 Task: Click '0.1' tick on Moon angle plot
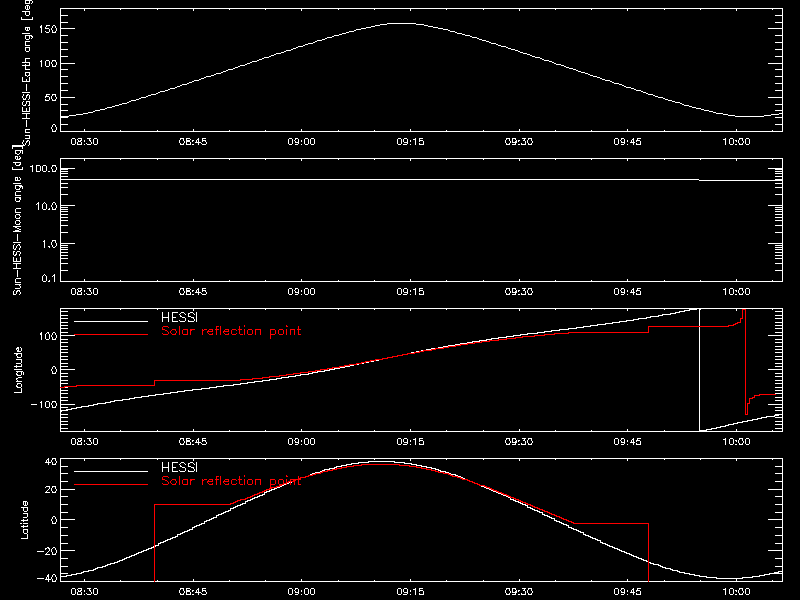click(49, 278)
